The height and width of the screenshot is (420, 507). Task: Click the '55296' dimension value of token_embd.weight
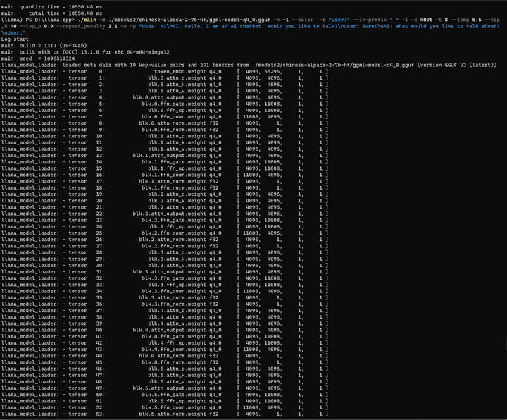click(x=273, y=71)
